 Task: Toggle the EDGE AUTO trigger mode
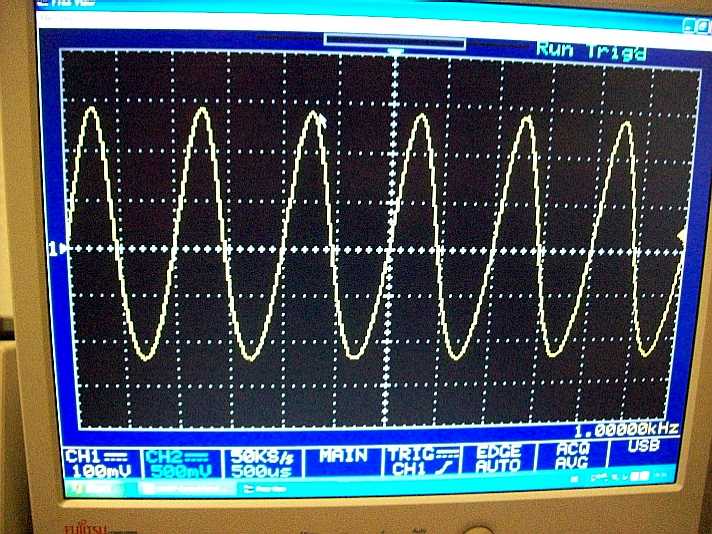[498, 459]
